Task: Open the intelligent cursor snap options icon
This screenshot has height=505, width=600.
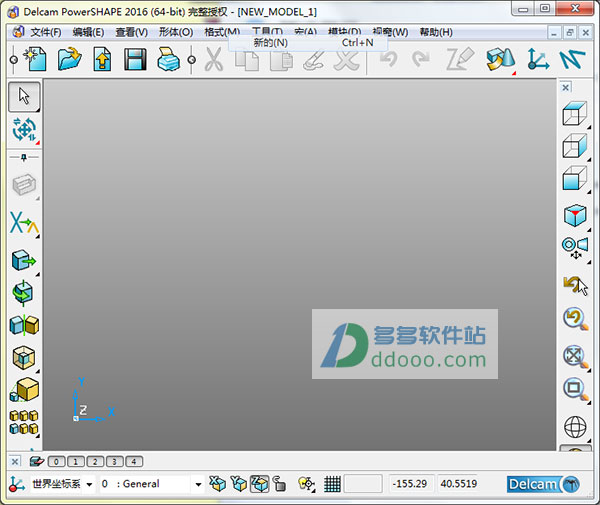Action: pyautogui.click(x=306, y=484)
